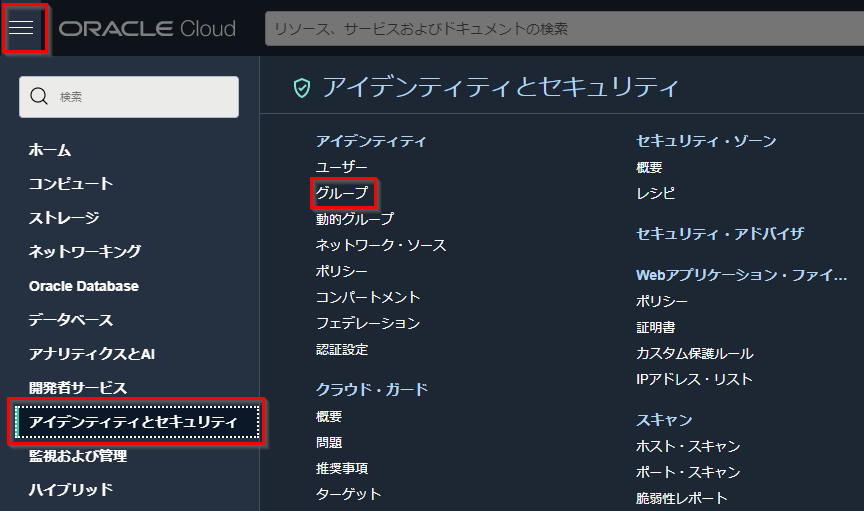Open コンピュート category in sidebar

coord(71,184)
